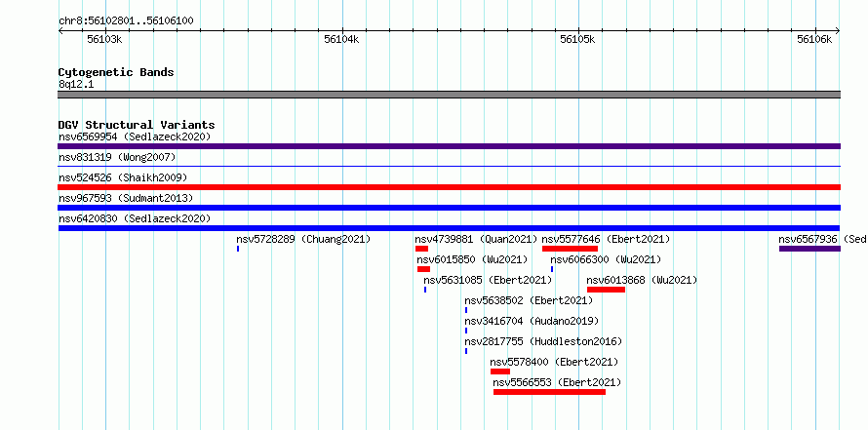Select the blue nsv6066300 marker
868x430 pixels.
click(x=552, y=269)
